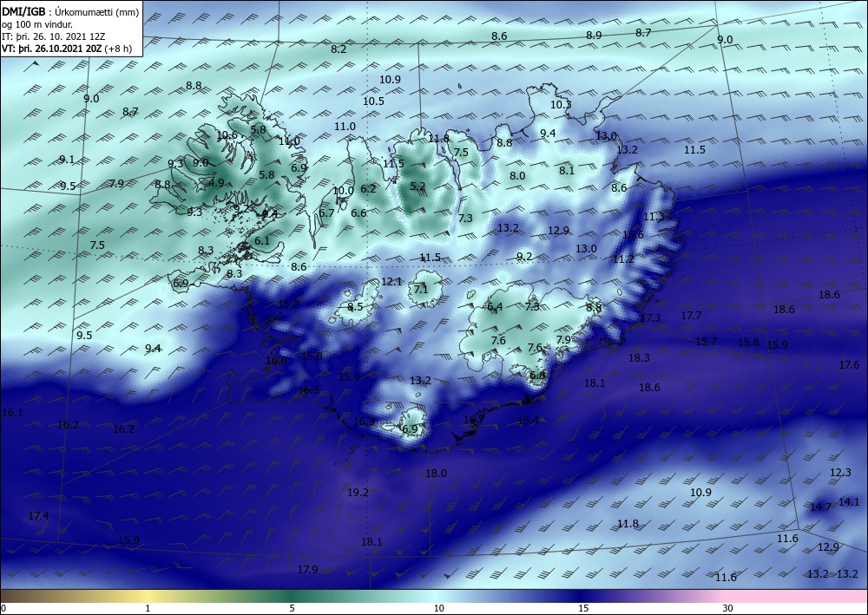The image size is (868, 615).
Task: Click the 10.0 value on the map
Action: [x=343, y=190]
